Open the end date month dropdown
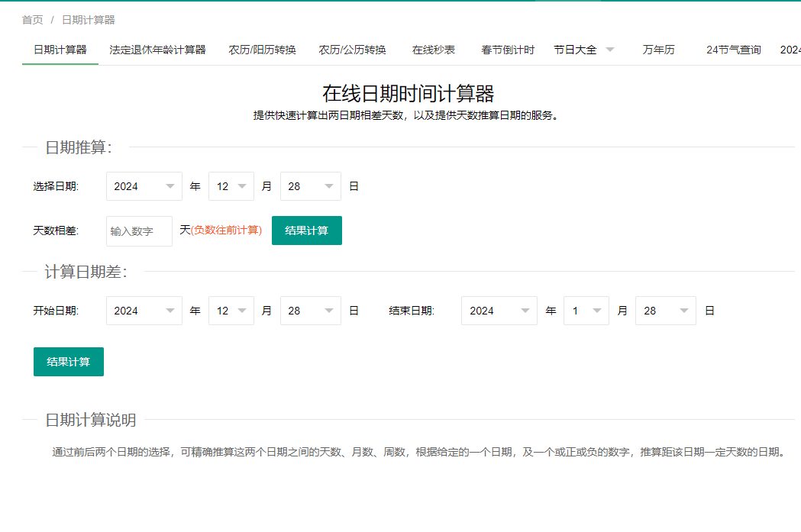Viewport: 801px width, 532px height. point(586,310)
